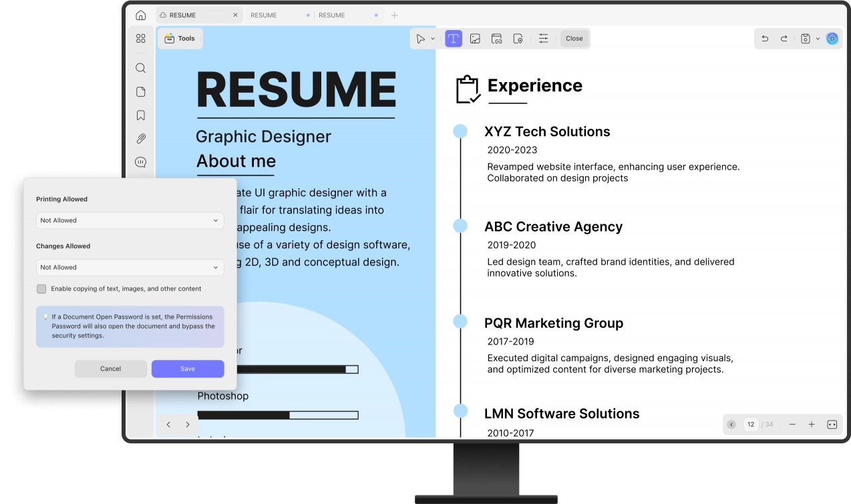
Task: Activate the Text edit tool
Action: (x=454, y=39)
